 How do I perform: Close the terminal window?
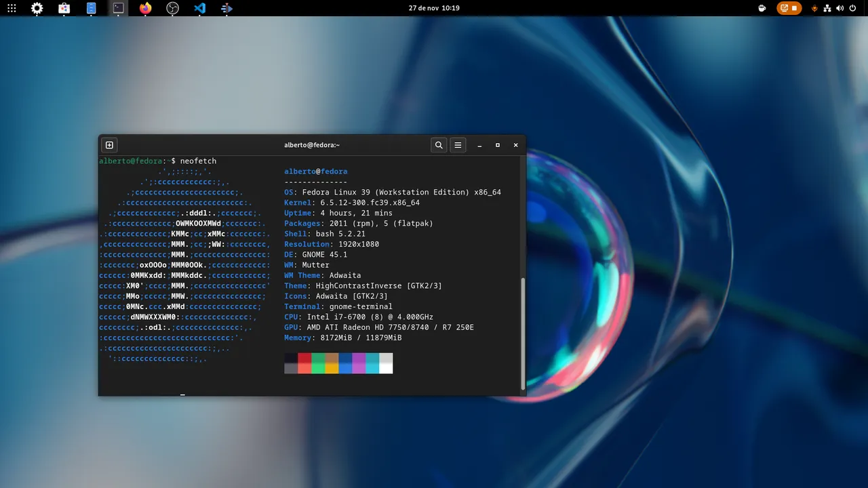[x=515, y=145]
